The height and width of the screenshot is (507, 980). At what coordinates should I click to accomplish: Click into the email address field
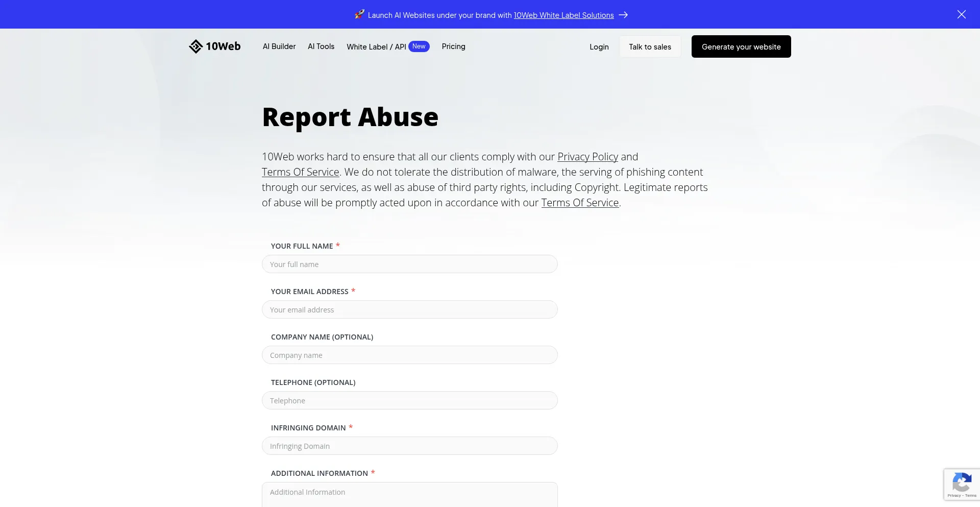pyautogui.click(x=409, y=309)
